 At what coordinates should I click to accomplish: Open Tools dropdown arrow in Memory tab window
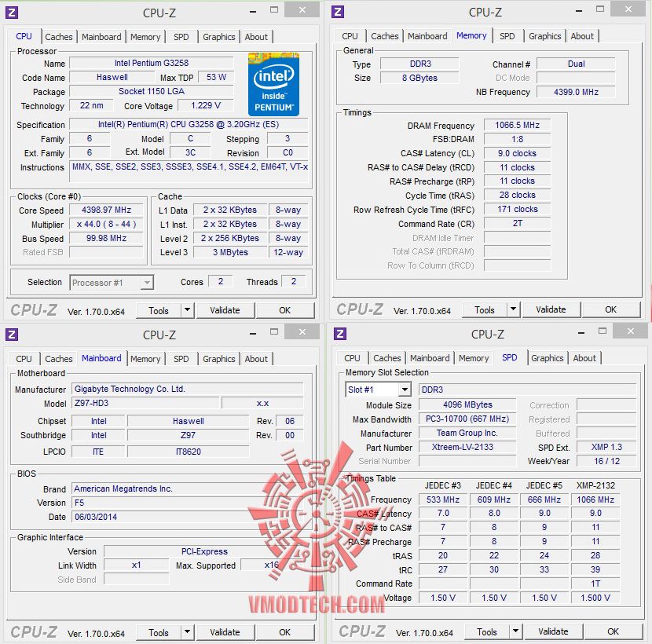[513, 309]
